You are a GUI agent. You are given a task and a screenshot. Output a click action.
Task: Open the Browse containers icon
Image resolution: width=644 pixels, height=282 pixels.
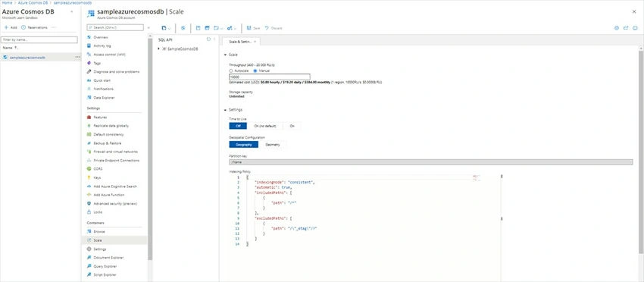89,231
